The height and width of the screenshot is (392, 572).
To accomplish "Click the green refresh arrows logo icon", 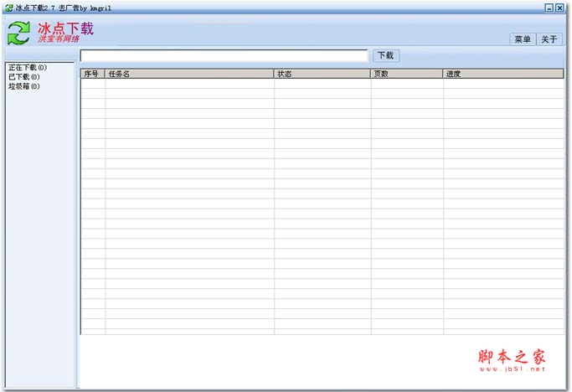I will click(18, 33).
